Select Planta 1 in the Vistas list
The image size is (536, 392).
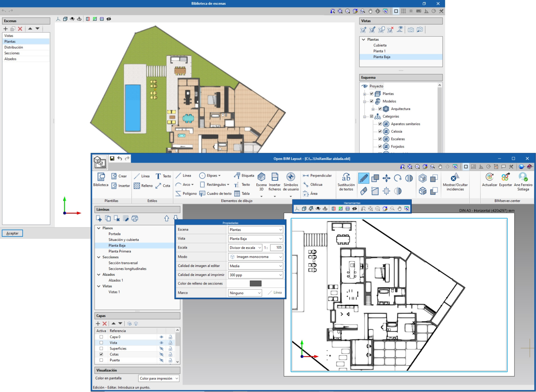380,51
